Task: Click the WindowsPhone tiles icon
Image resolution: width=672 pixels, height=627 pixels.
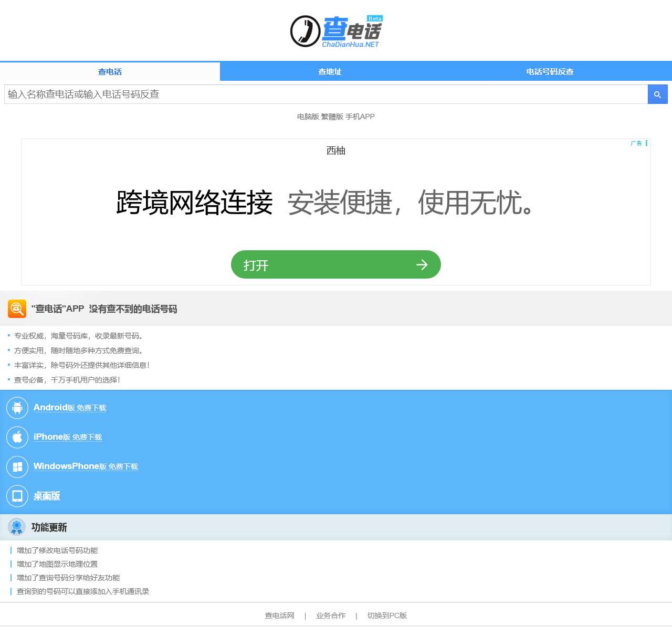Action: 17,466
